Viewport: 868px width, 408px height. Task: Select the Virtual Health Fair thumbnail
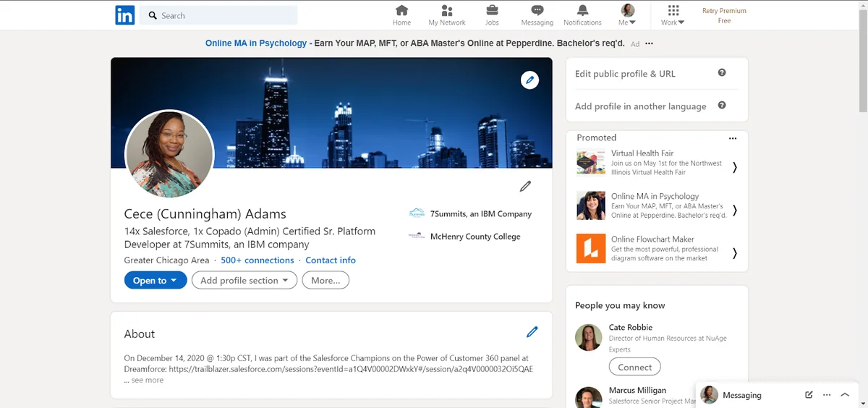[590, 163]
